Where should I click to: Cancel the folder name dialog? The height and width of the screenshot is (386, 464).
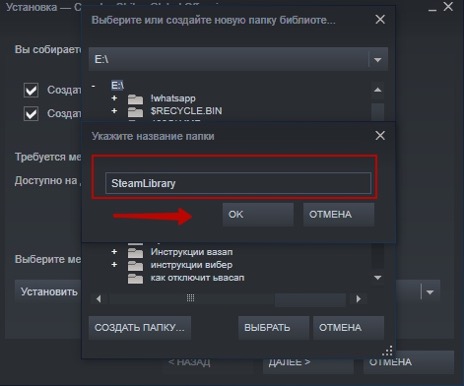(339, 215)
